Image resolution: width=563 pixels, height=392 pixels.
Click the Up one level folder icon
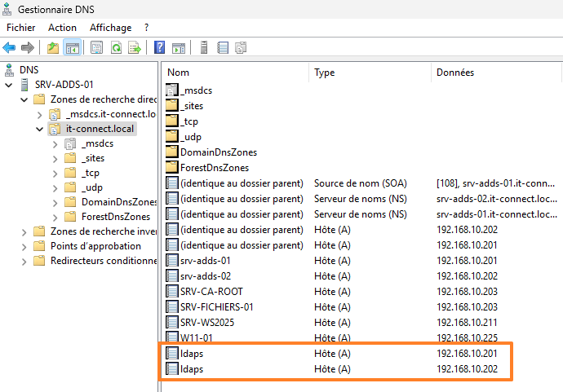pos(53,47)
